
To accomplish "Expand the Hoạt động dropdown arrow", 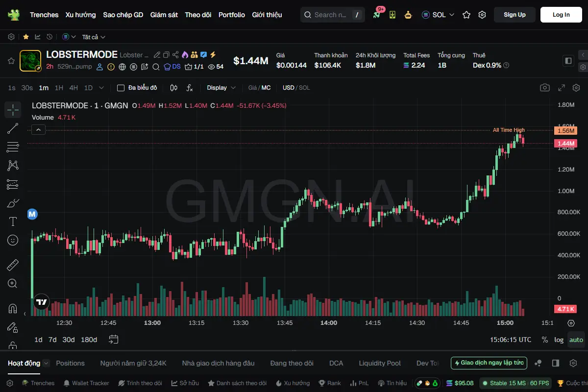I will [x=46, y=363].
